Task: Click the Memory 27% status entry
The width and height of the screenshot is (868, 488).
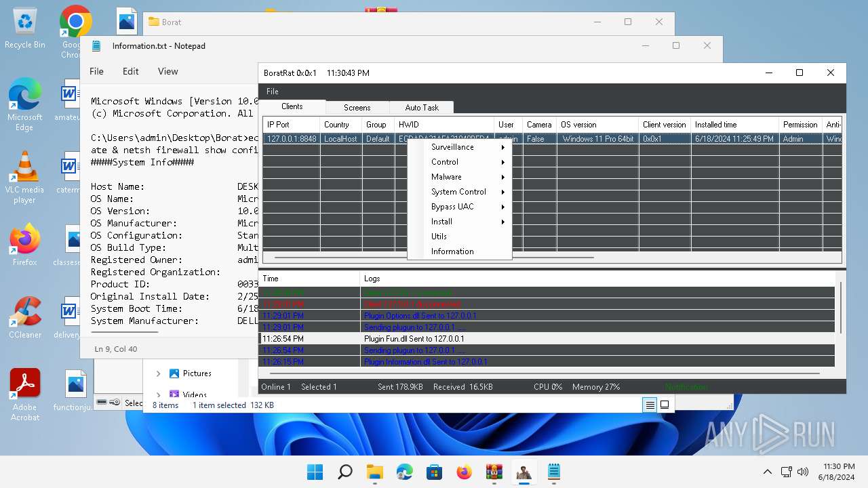Action: pyautogui.click(x=596, y=387)
